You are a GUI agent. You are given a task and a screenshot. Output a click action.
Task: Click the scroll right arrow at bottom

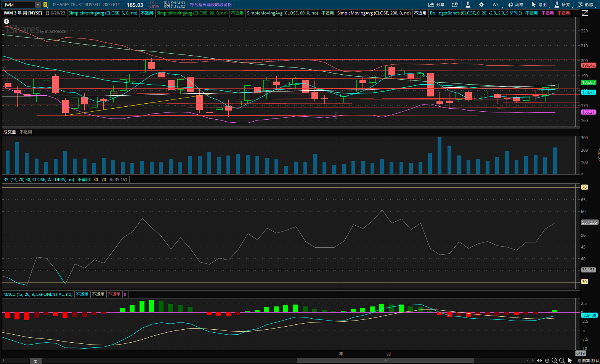(533, 360)
